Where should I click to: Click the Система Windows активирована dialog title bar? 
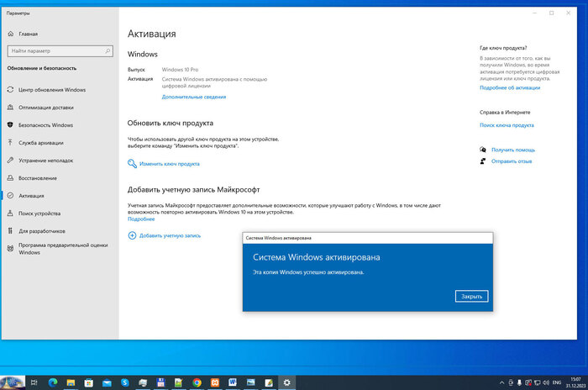(368, 238)
